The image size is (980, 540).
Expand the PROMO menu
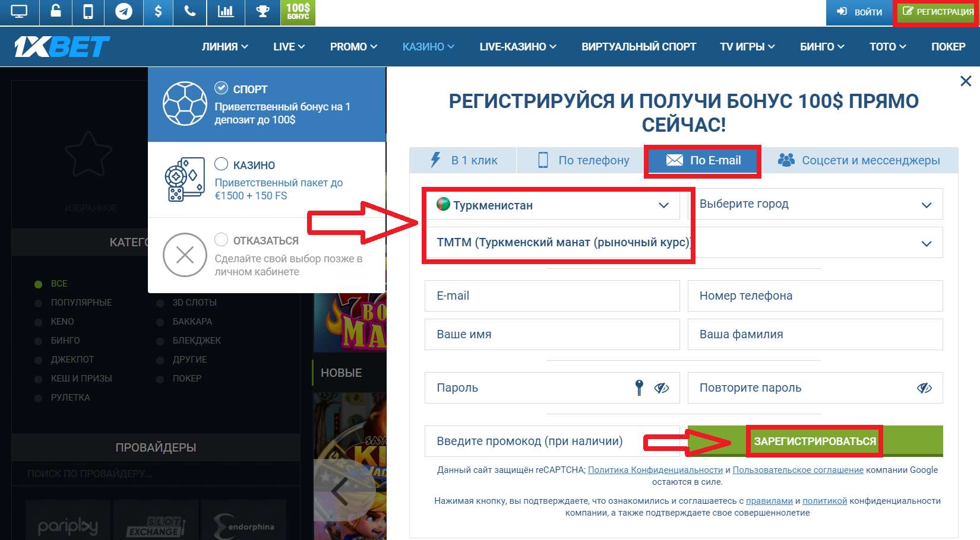click(x=353, y=47)
